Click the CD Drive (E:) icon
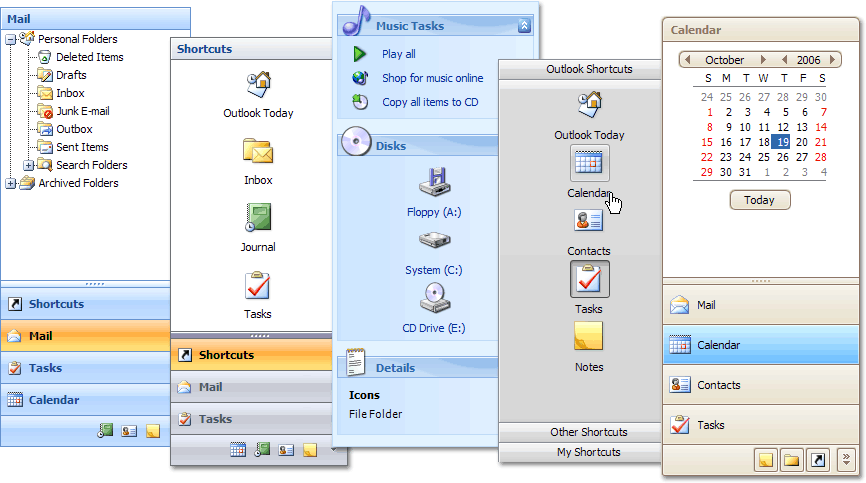 (x=435, y=298)
